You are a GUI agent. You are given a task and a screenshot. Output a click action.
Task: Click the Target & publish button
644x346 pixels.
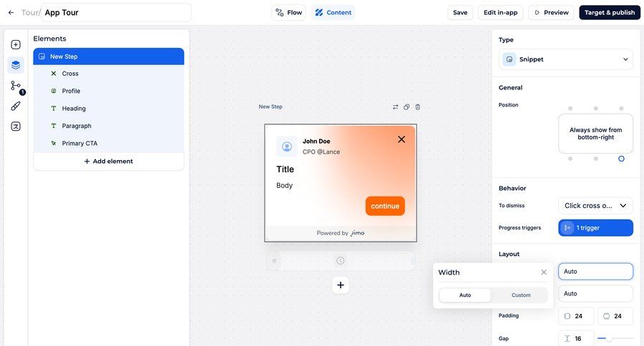[609, 13]
